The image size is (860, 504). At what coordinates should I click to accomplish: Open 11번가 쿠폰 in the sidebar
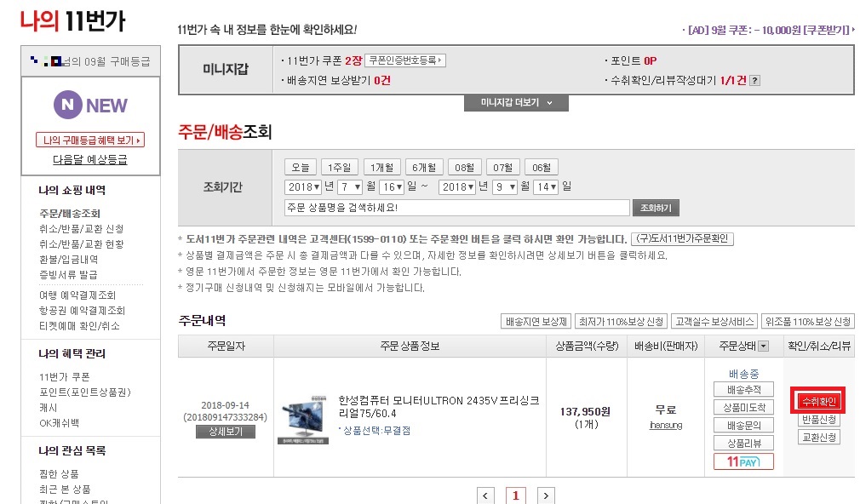pos(65,377)
